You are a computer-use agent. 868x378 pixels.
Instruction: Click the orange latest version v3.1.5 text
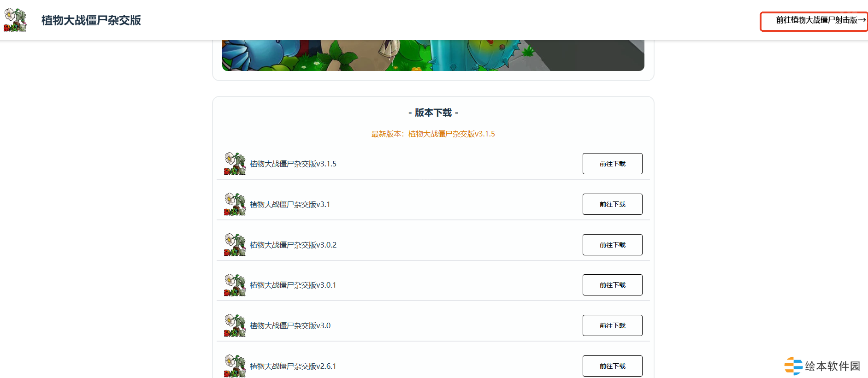point(433,134)
